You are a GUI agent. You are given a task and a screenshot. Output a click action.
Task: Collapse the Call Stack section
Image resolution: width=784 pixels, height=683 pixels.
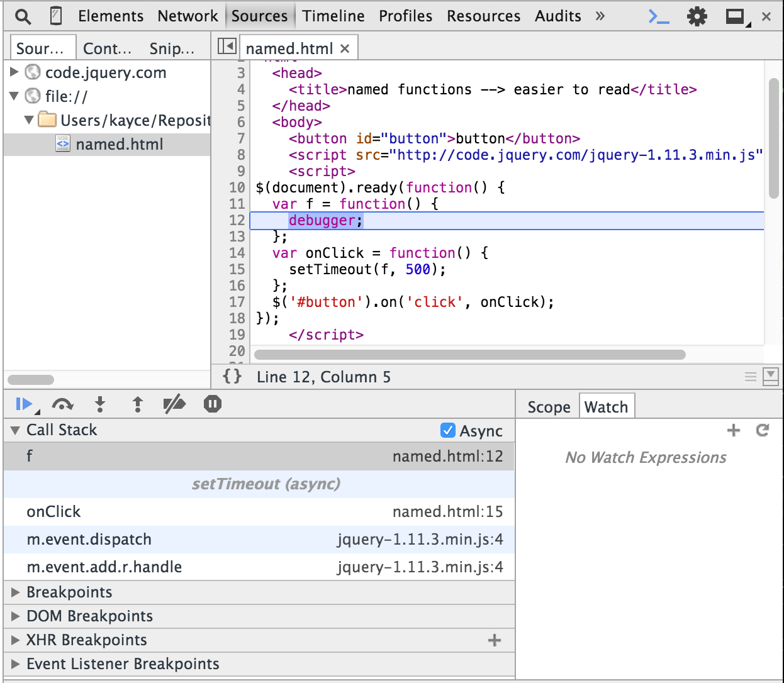tap(14, 430)
